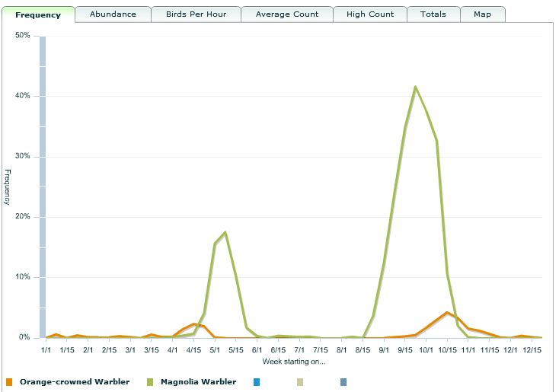Select Magnolia Warbler legend label
Viewport: 559px width, 392px height.
pos(198,382)
